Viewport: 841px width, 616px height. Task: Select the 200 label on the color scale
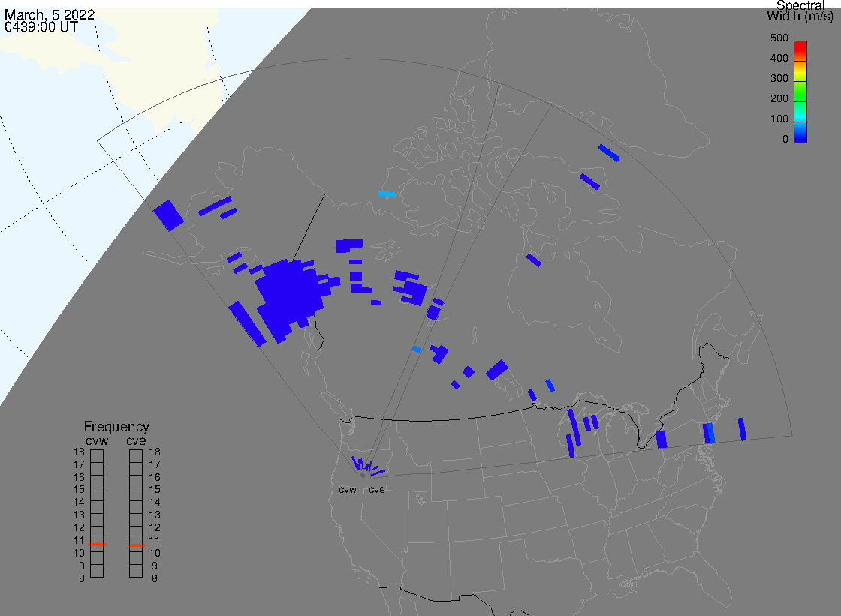tap(779, 98)
